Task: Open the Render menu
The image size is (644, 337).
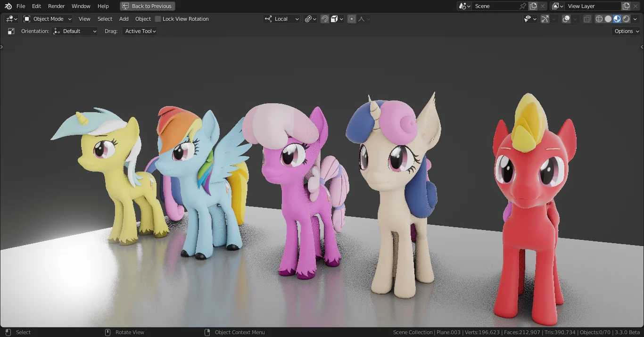Action: tap(57, 6)
